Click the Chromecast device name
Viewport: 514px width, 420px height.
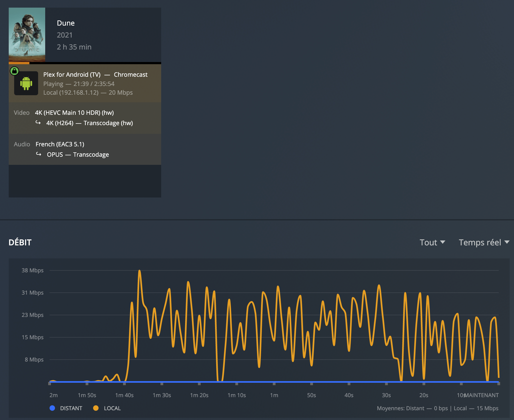pos(131,75)
